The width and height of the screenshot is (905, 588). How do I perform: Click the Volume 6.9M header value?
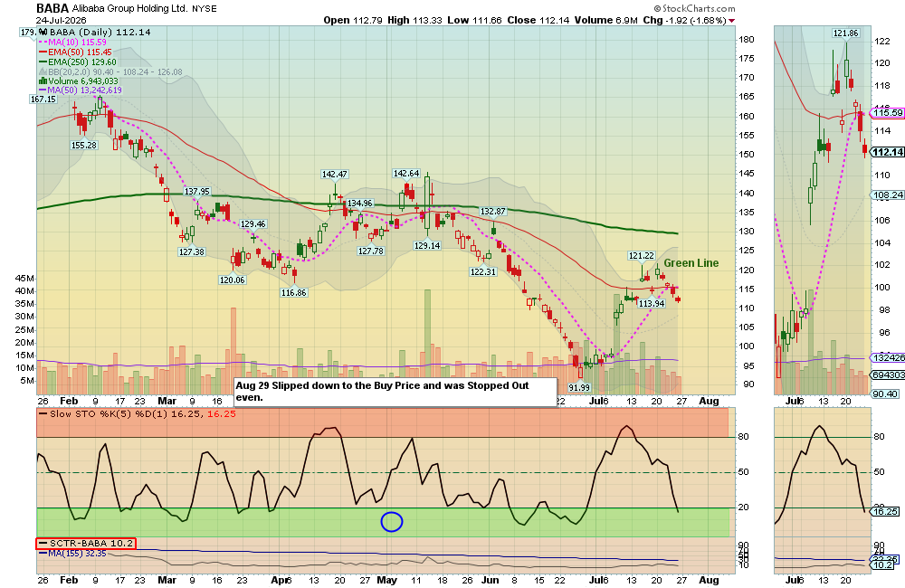[x=606, y=20]
